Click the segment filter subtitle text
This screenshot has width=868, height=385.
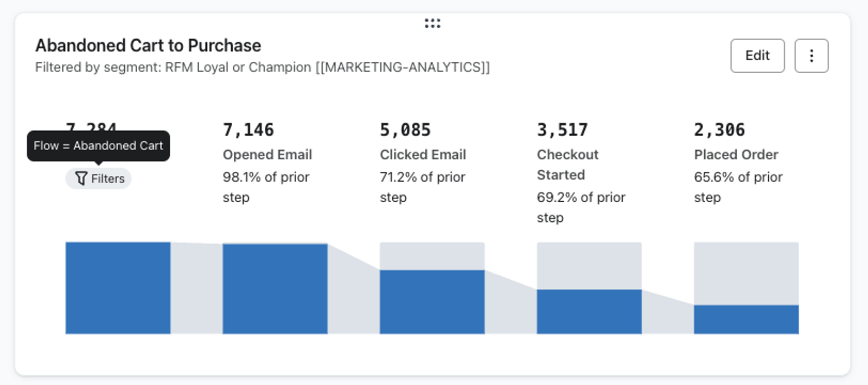263,67
